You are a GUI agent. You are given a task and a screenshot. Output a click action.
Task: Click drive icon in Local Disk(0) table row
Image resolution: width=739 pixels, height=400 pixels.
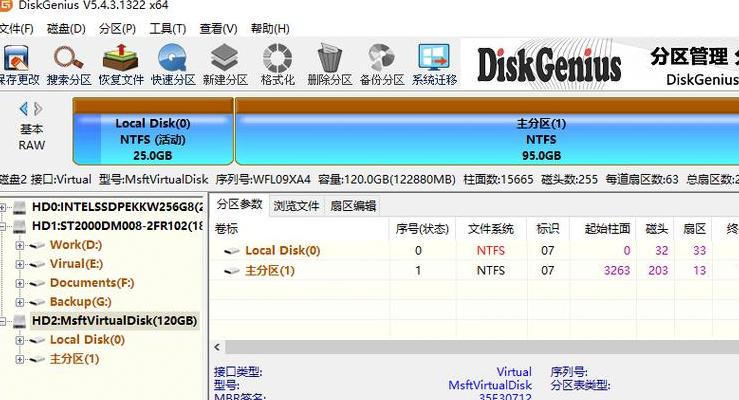tap(232, 251)
